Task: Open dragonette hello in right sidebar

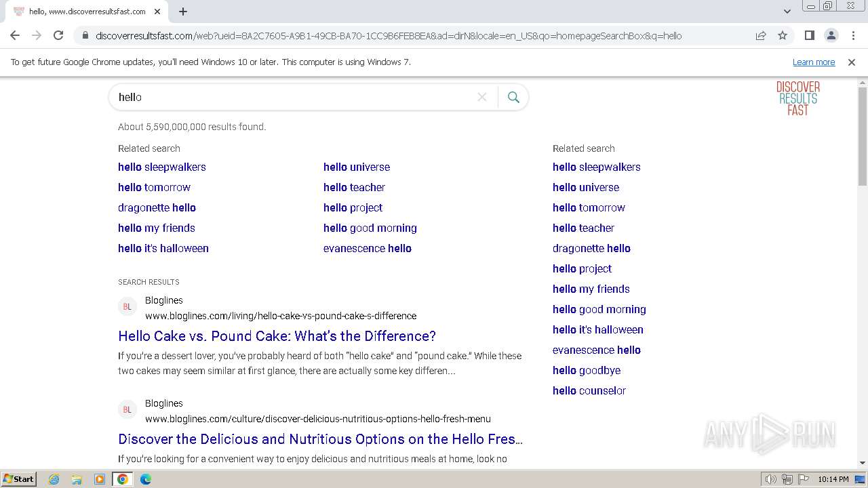Action: (x=591, y=248)
